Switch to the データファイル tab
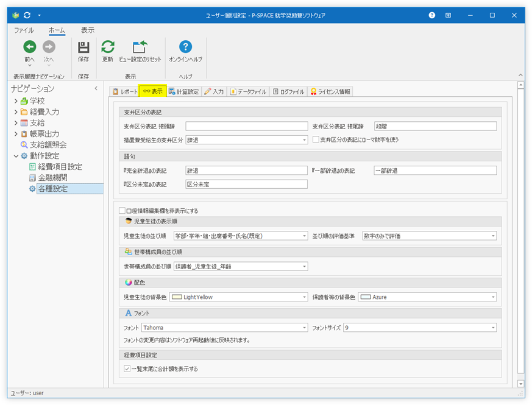Viewport: 532px width, 405px height. point(249,91)
